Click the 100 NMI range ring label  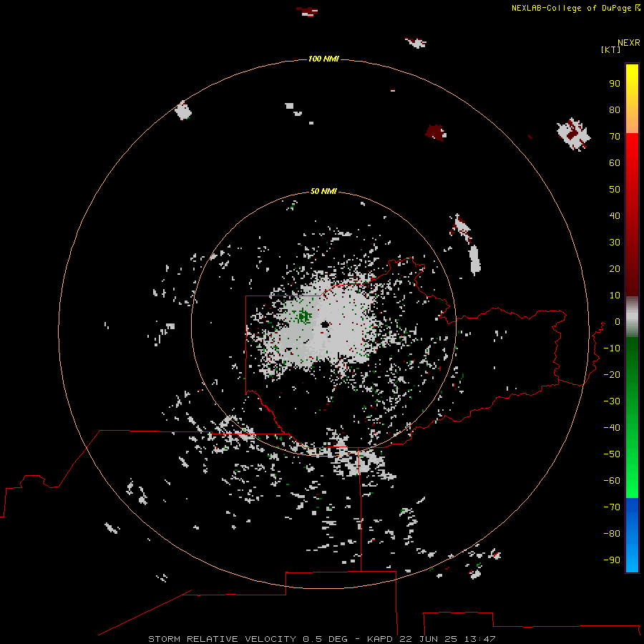point(323,59)
